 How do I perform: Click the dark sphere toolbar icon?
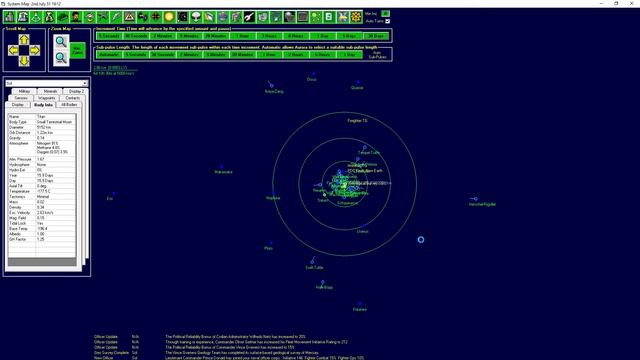point(289,17)
